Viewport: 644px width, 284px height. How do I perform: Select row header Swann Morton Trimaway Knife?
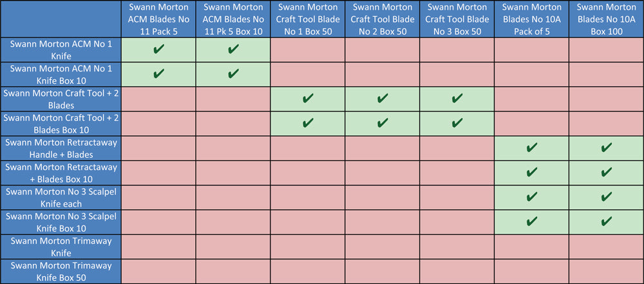61,247
